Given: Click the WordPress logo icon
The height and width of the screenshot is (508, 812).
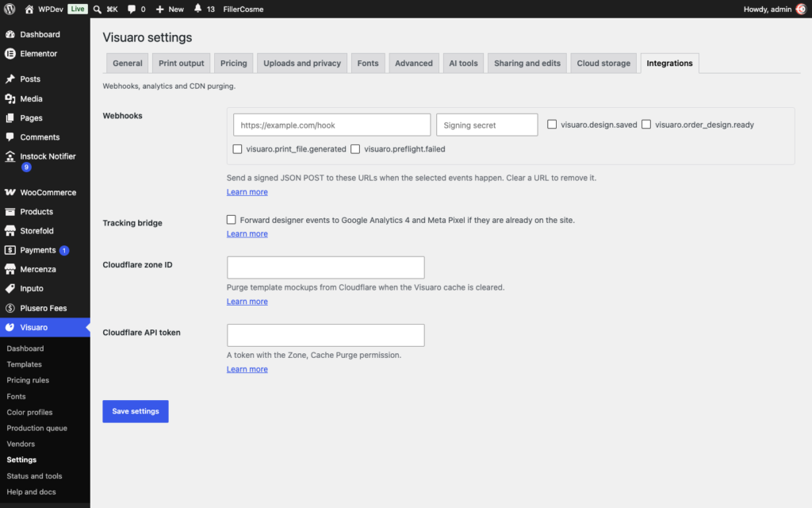Looking at the screenshot, I should tap(10, 9).
